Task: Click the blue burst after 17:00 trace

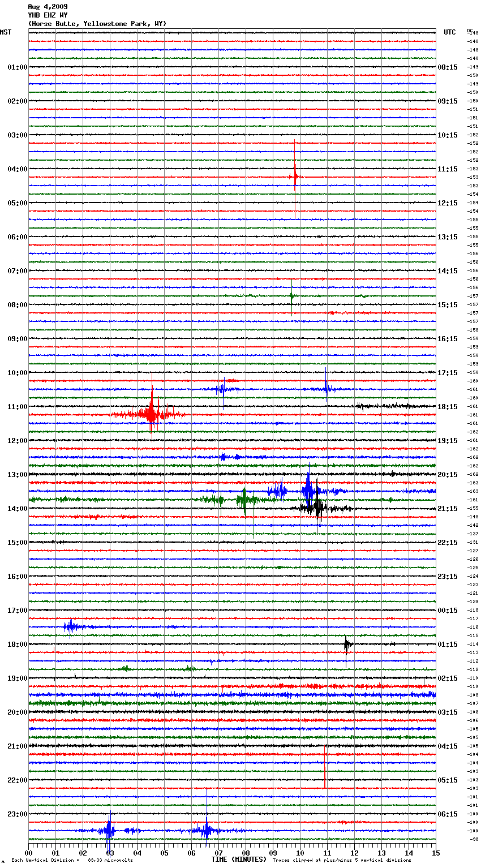Action: pos(71,626)
